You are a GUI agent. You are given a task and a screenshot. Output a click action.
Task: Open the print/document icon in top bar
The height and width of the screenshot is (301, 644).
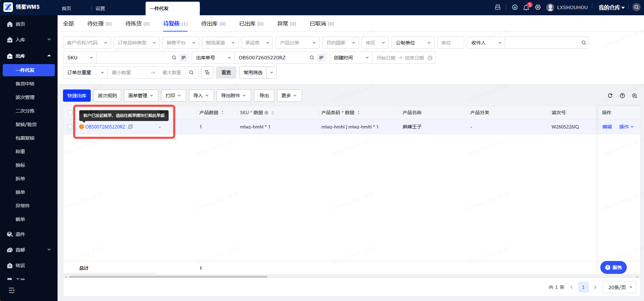tap(498, 7)
